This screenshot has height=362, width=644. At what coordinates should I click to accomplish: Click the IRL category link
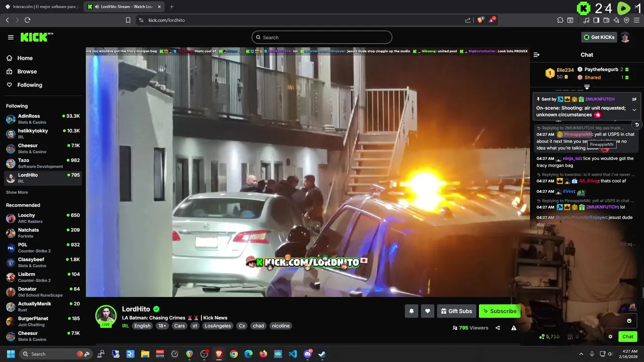125,326
